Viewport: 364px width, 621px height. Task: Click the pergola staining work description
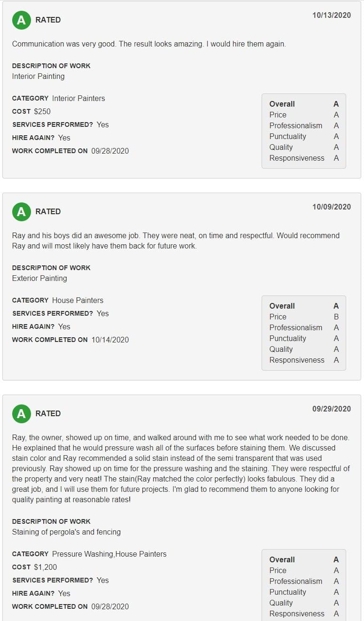66,532
